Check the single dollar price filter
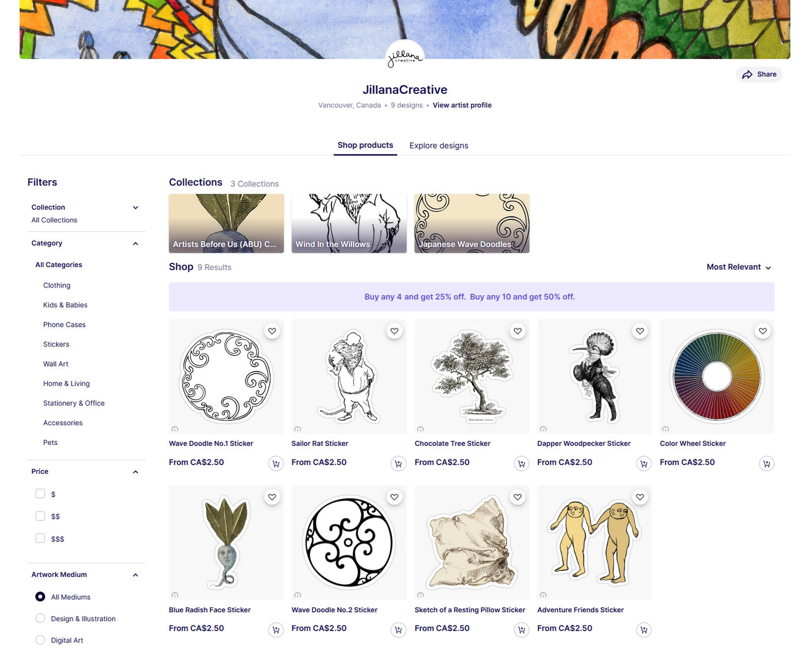This screenshot has width=812, height=656. (40, 494)
